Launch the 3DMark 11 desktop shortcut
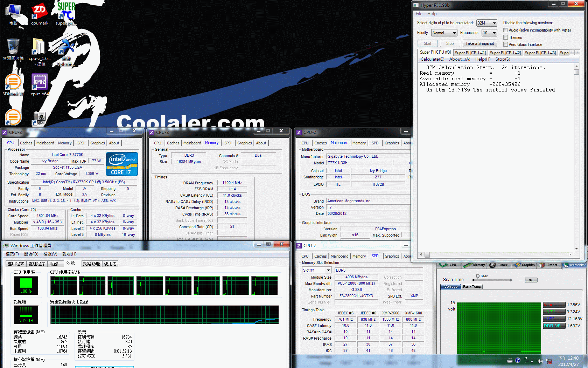 click(13, 85)
